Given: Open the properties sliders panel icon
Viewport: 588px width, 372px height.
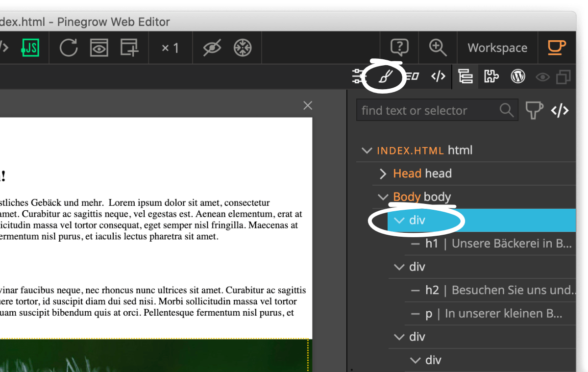Looking at the screenshot, I should coord(359,76).
